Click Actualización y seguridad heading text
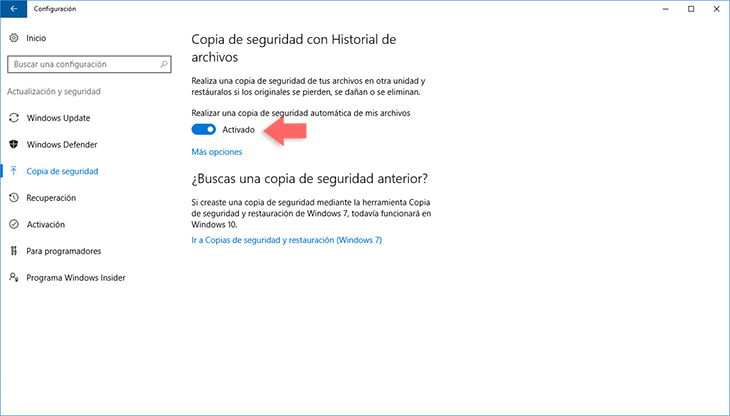 point(54,91)
